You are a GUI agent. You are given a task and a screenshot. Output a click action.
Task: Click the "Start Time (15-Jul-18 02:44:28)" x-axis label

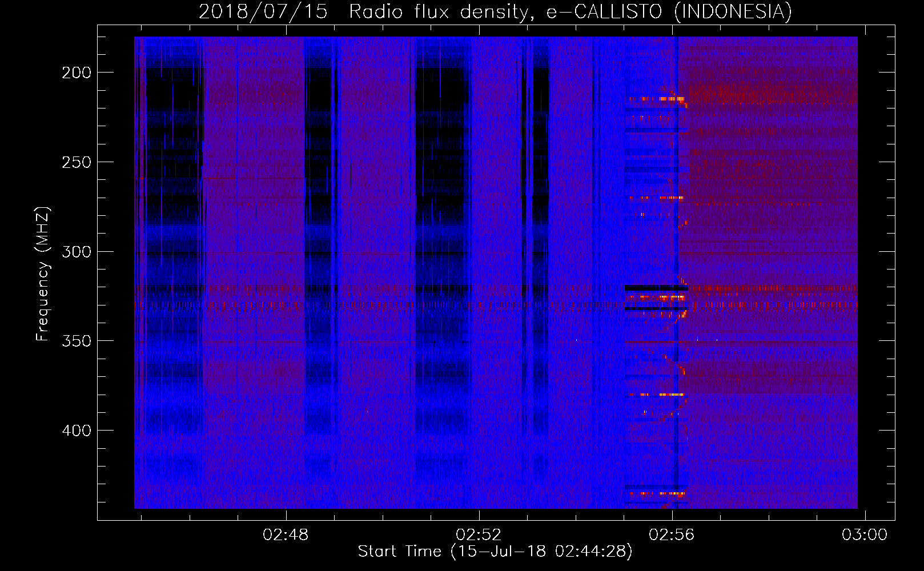pos(495,552)
